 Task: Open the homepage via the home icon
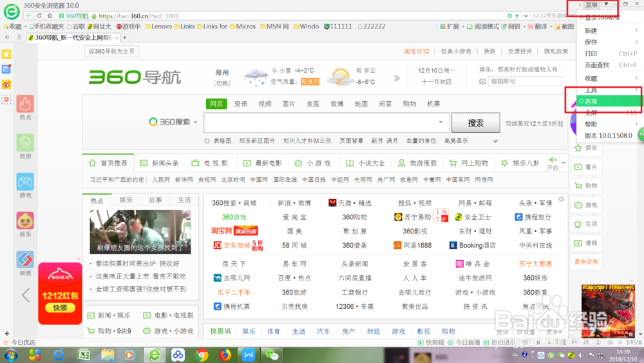[x=50, y=15]
